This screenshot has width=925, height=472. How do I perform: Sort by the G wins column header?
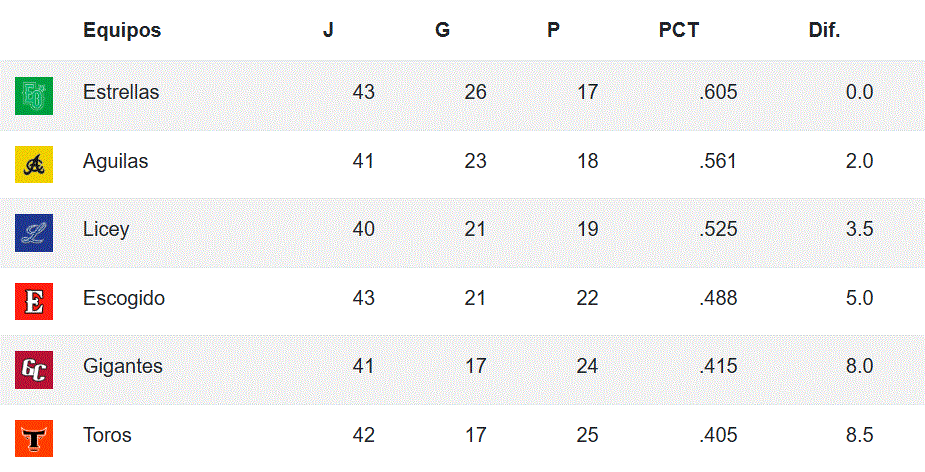[442, 30]
